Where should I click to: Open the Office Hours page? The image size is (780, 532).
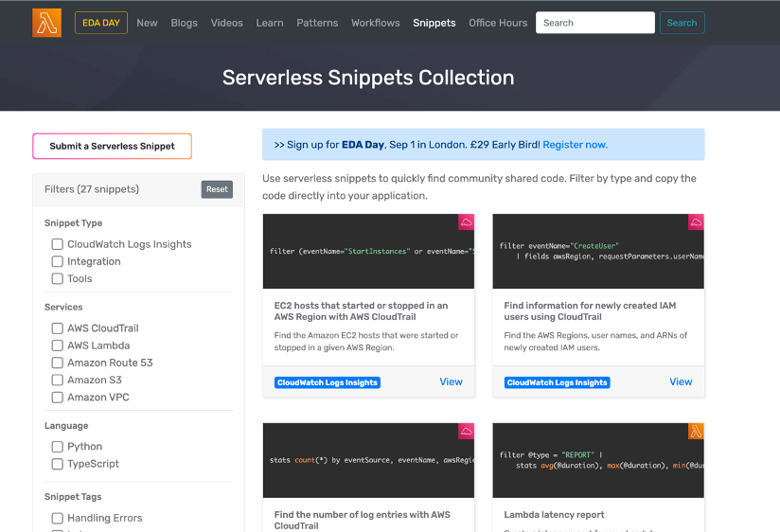tap(498, 23)
